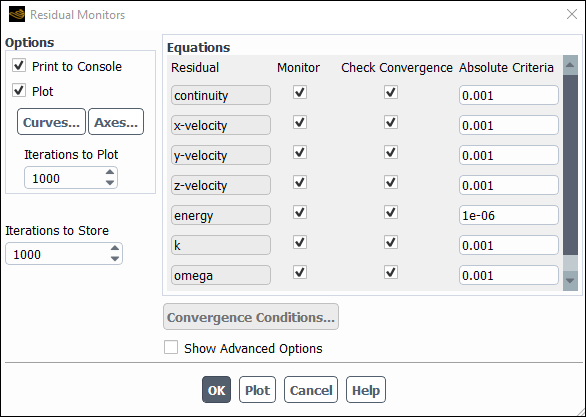Toggle Monitor checkbox for continuity
The width and height of the screenshot is (586, 417).
point(300,92)
